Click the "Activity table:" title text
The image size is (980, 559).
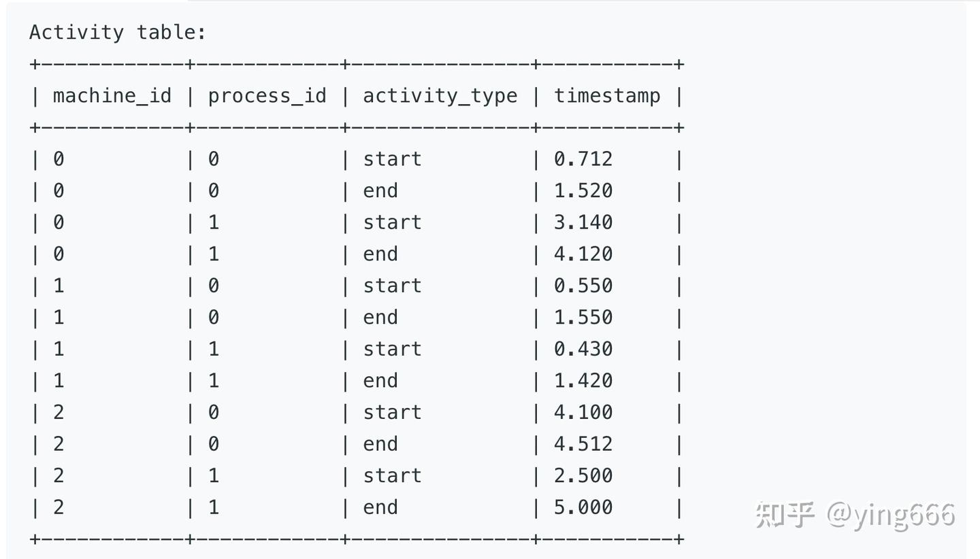tap(117, 32)
